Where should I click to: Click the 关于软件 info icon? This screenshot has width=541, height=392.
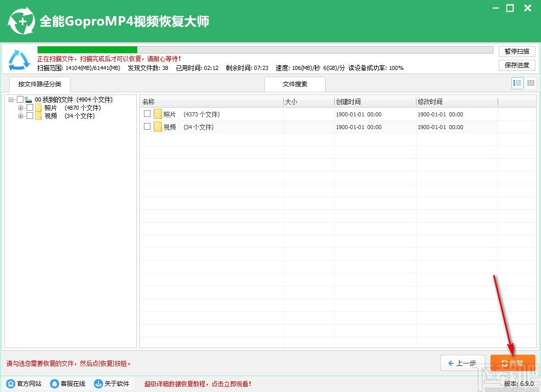99,383
